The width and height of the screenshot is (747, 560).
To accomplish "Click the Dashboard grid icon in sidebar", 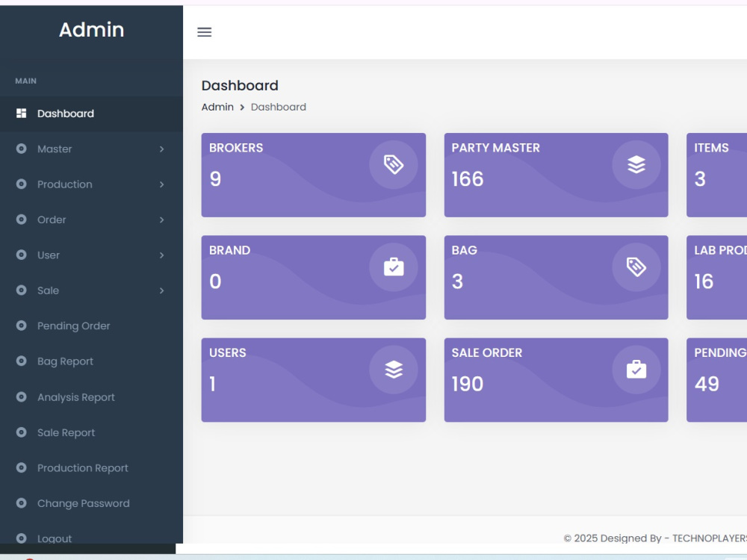I will pos(22,113).
